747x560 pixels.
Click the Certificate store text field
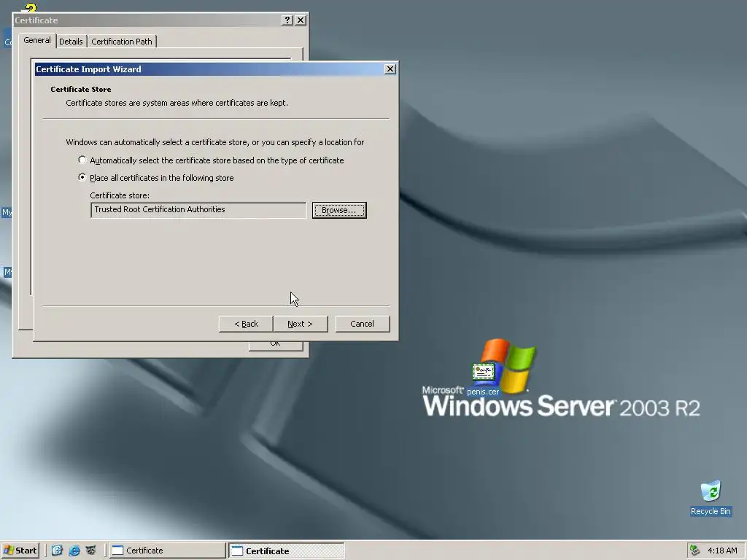pyautogui.click(x=198, y=210)
